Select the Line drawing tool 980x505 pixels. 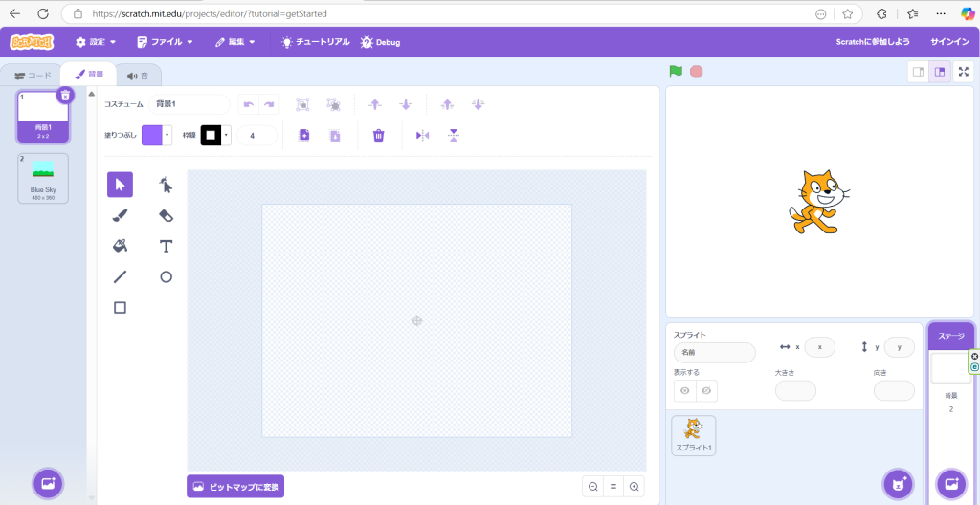[120, 276]
